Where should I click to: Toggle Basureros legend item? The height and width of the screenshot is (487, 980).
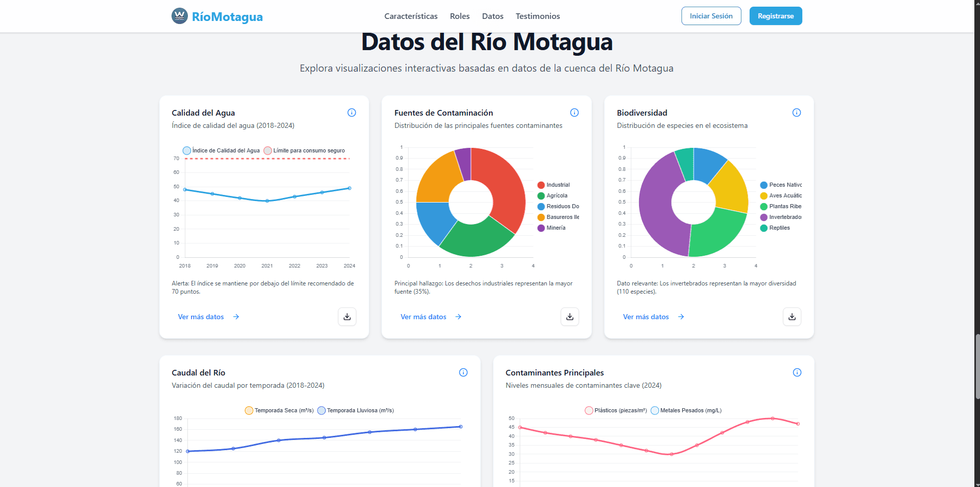tap(558, 217)
